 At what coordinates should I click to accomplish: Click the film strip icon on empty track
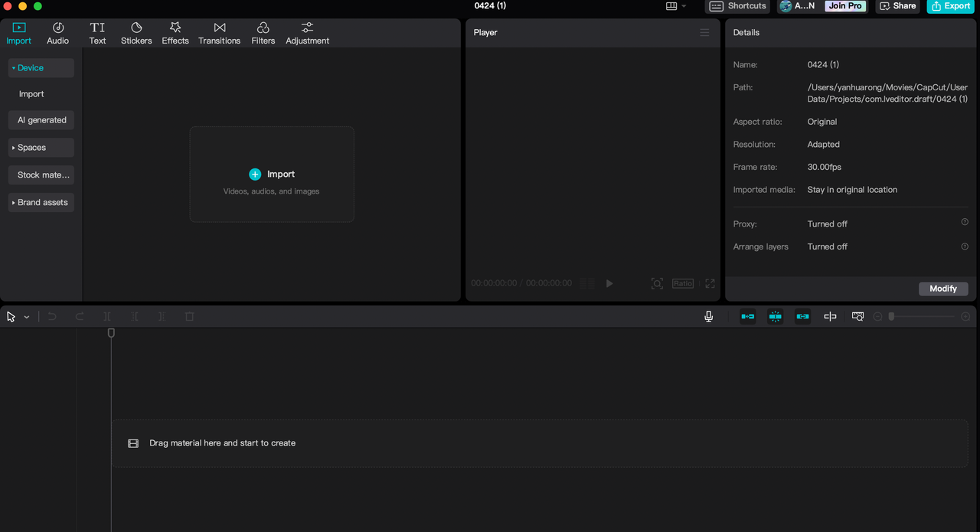tap(133, 443)
